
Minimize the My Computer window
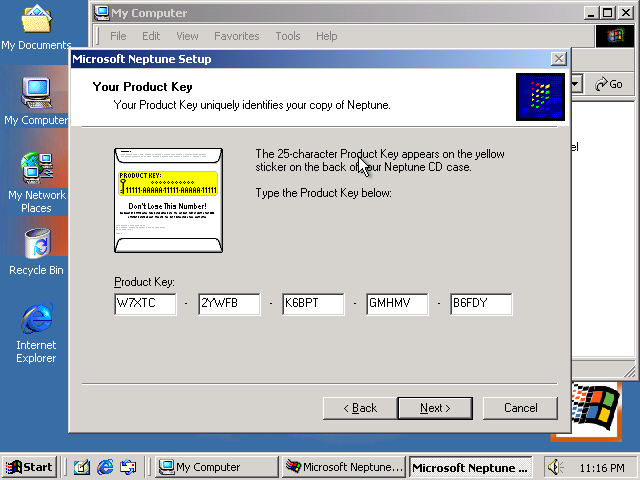(x=591, y=13)
